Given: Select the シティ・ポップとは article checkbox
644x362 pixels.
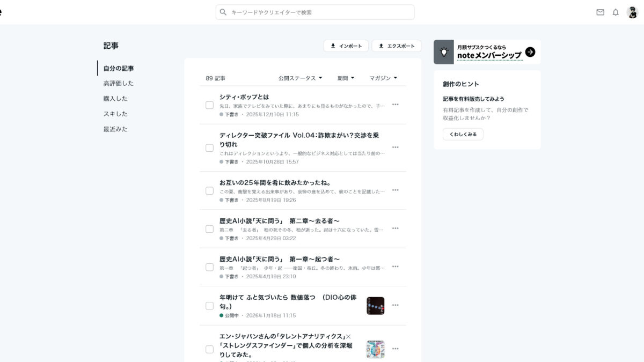Looking at the screenshot, I should pyautogui.click(x=209, y=105).
